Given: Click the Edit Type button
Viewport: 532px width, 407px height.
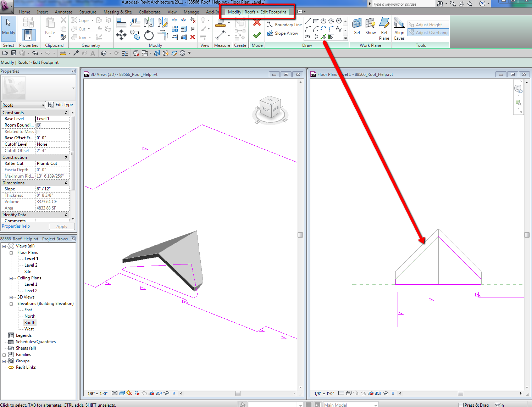Looking at the screenshot, I should (x=61, y=105).
